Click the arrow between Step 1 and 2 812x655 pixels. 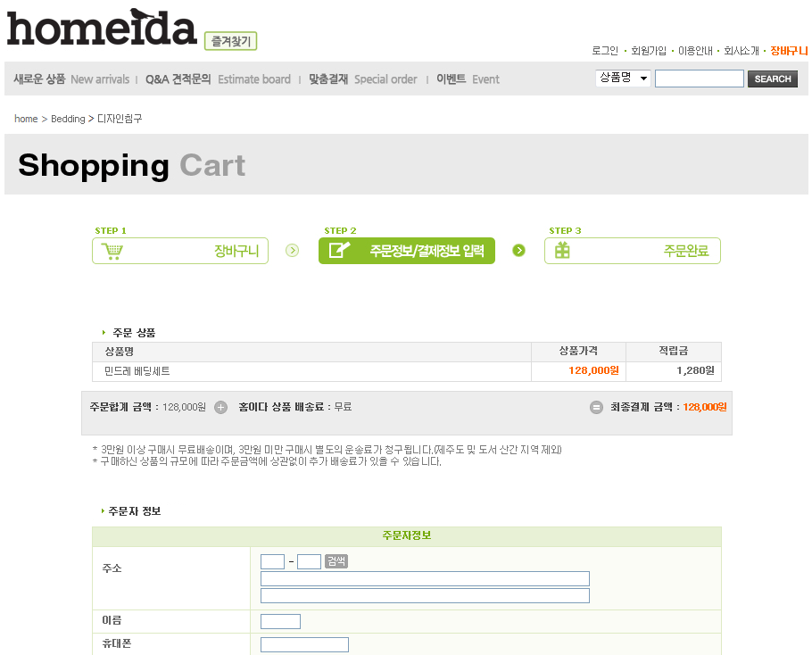click(292, 251)
